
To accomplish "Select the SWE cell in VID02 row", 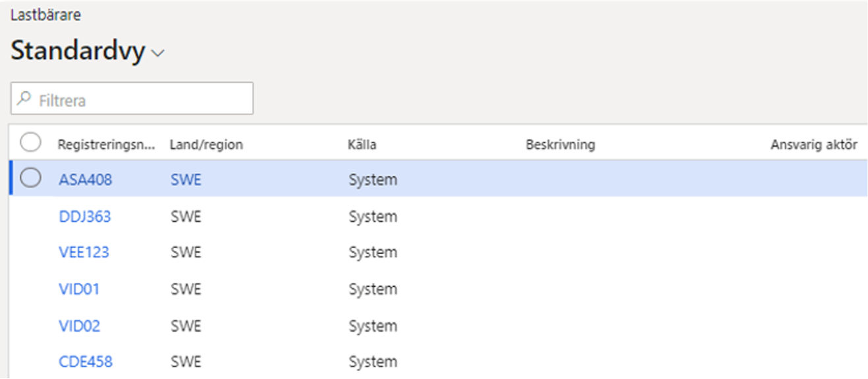I will coord(186,326).
